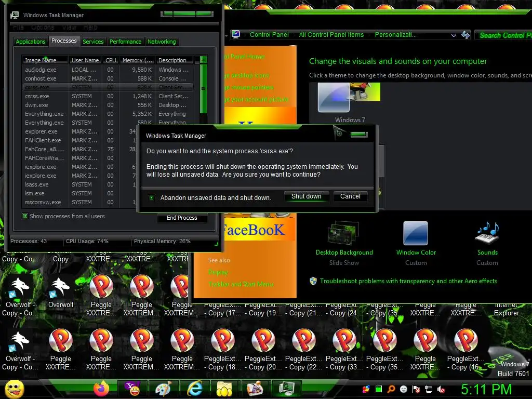
Task: Sort processes by Description column header
Action: (x=175, y=60)
